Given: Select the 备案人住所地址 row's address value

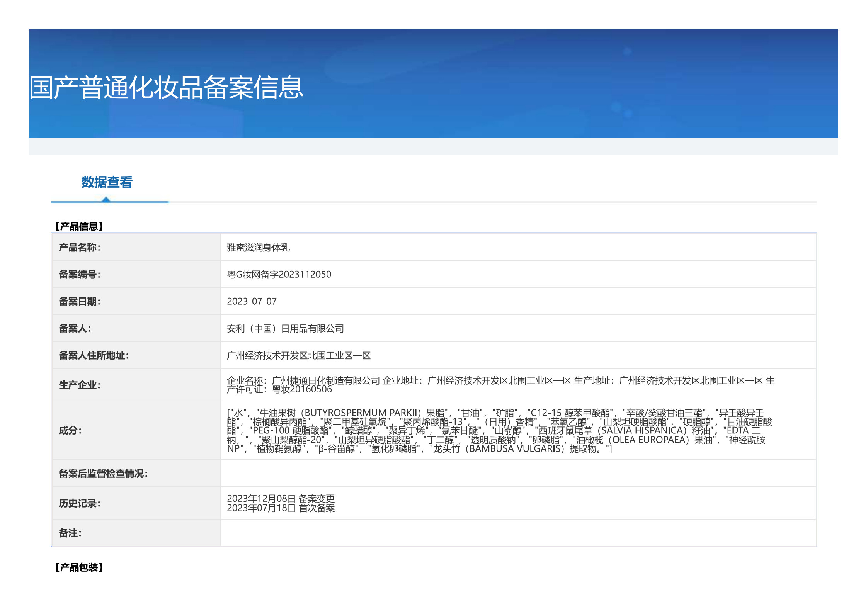Looking at the screenshot, I should click(299, 355).
